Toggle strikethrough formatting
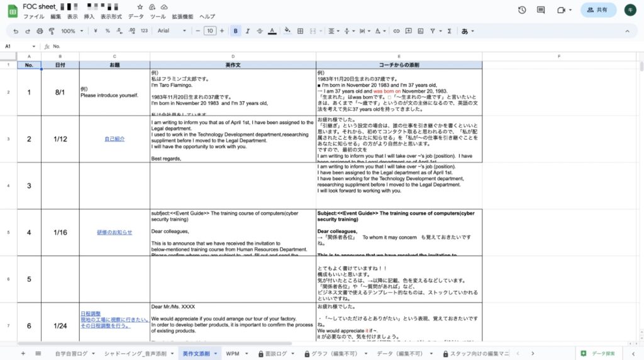 [x=260, y=31]
